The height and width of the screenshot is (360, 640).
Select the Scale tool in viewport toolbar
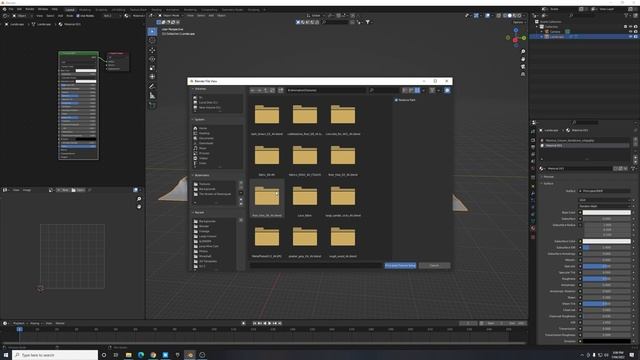(x=152, y=68)
